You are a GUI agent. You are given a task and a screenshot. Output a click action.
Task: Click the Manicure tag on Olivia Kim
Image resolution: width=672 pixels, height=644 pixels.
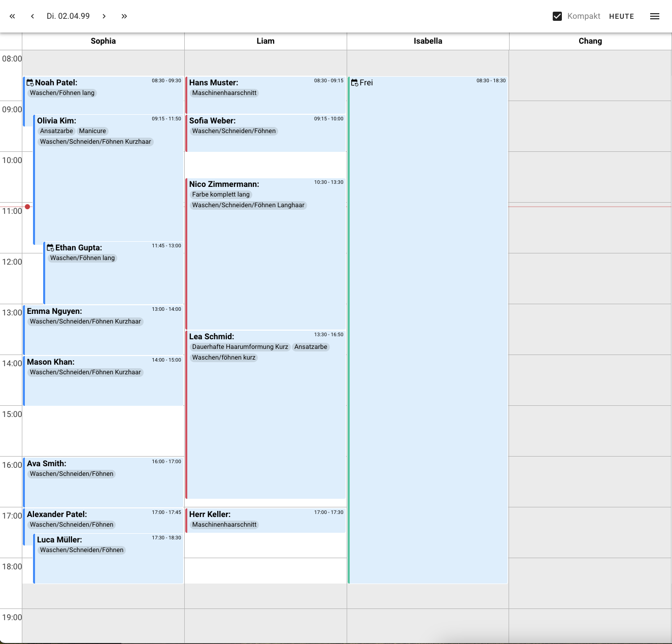92,131
